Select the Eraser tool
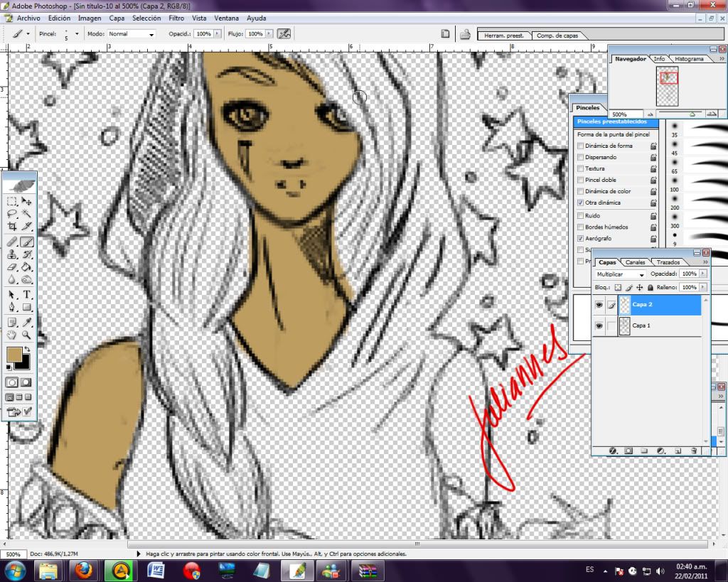The height and width of the screenshot is (582, 728). [x=12, y=267]
